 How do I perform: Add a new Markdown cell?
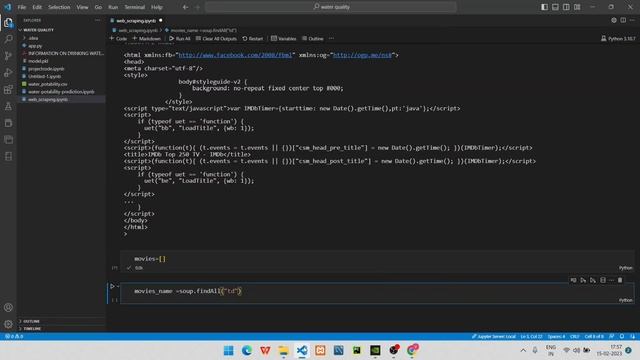147,38
